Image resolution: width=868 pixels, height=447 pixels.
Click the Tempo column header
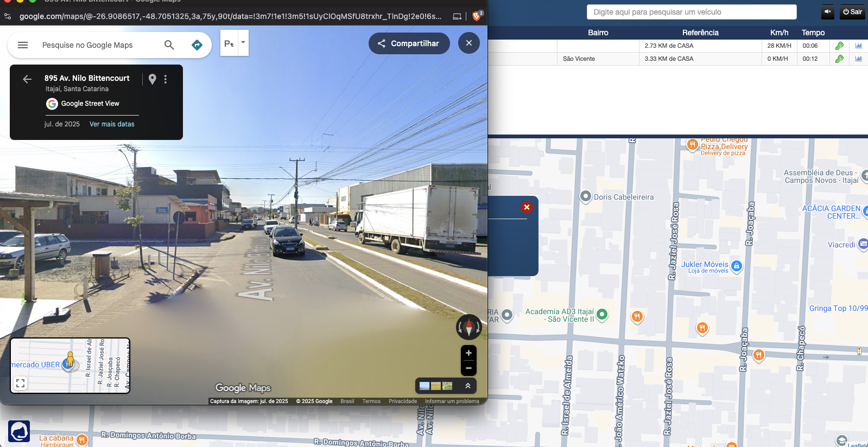click(x=813, y=33)
